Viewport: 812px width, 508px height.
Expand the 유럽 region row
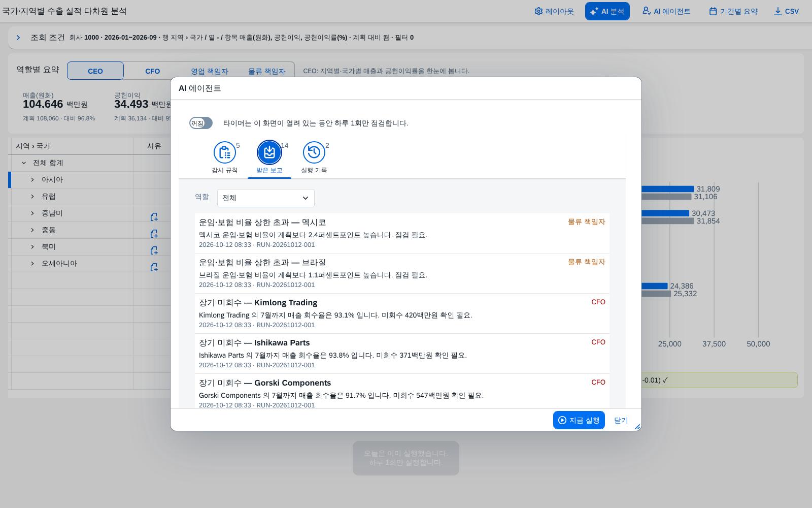[x=32, y=197]
